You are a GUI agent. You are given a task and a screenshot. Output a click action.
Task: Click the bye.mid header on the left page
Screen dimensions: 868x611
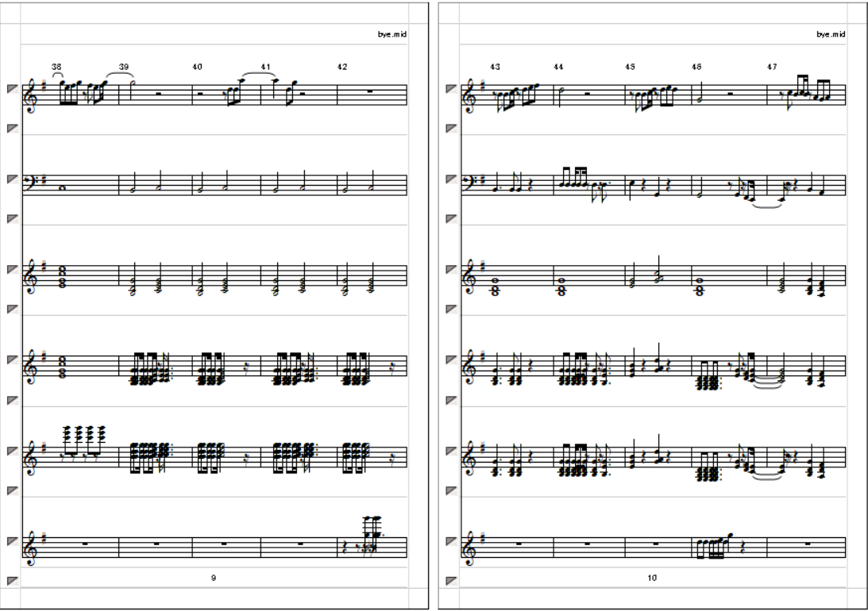coord(392,34)
